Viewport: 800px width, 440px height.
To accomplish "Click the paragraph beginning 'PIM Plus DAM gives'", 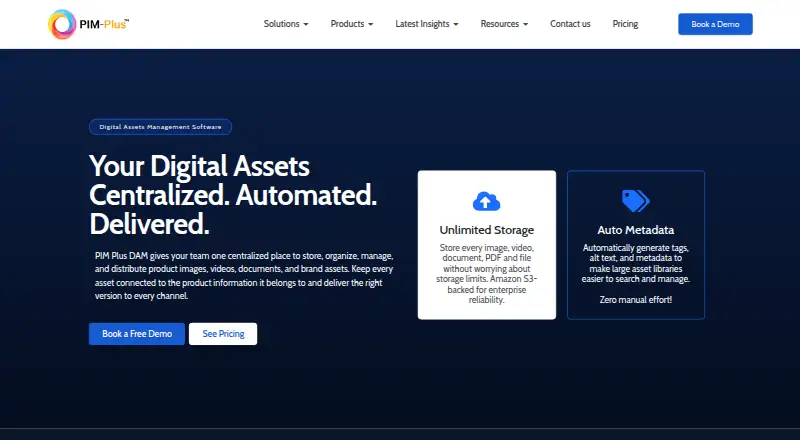I will tap(244, 276).
